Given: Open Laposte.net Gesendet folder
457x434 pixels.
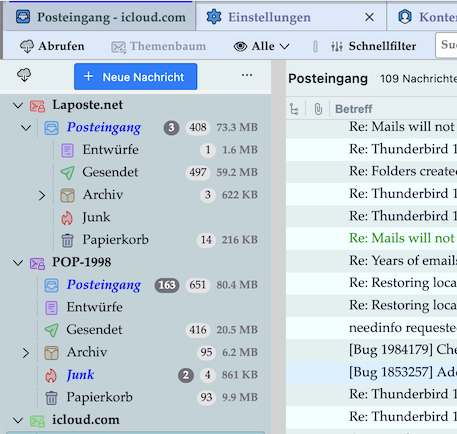Looking at the screenshot, I should (110, 172).
